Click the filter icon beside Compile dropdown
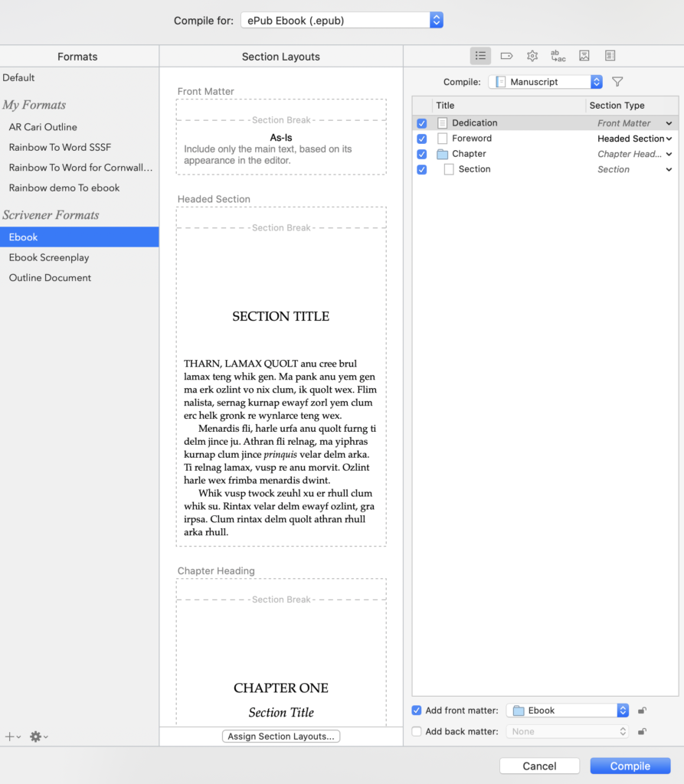This screenshot has width=684, height=784. coord(617,81)
